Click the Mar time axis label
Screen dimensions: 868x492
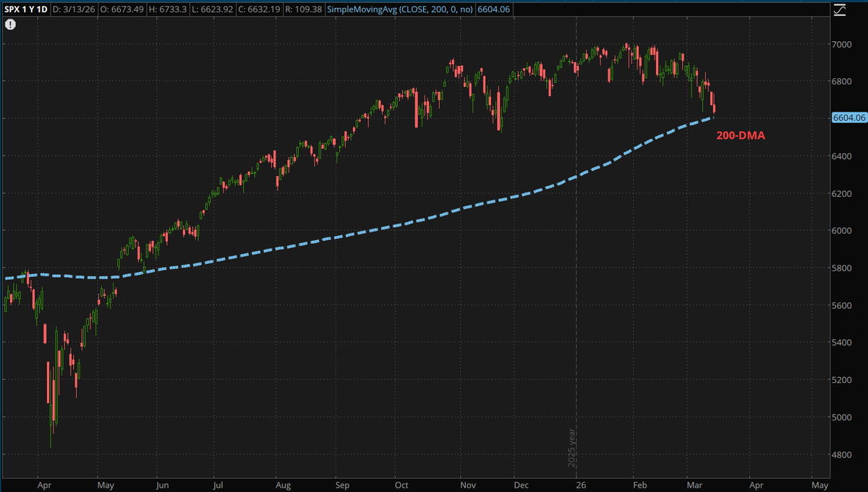pyautogui.click(x=693, y=485)
